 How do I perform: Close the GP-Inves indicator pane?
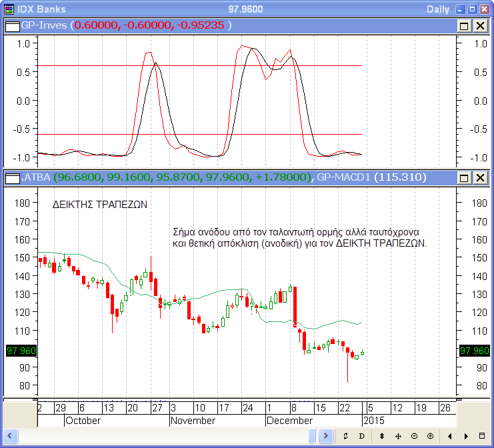pyautogui.click(x=481, y=26)
